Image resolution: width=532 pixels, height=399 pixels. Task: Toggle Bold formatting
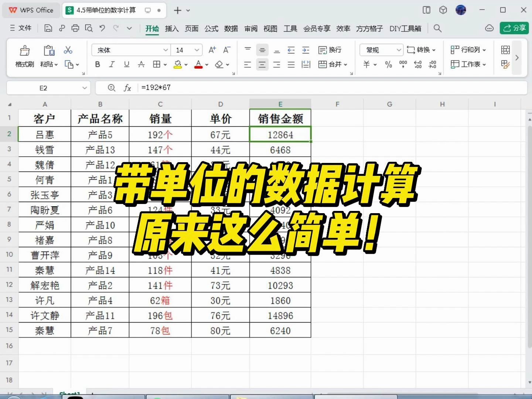[98, 64]
